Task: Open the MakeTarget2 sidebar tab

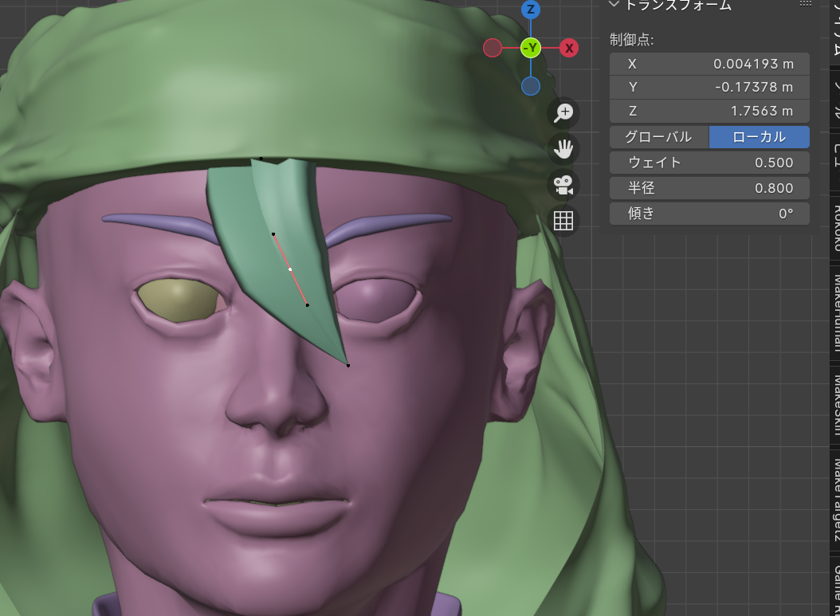Action: 835,500
